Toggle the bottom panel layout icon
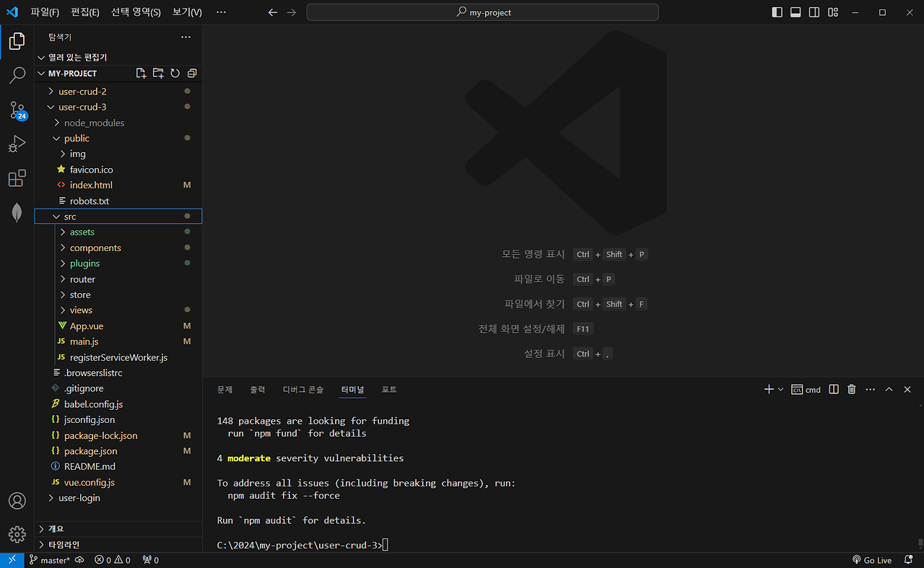Screen dimensions: 924x568 coord(796,12)
